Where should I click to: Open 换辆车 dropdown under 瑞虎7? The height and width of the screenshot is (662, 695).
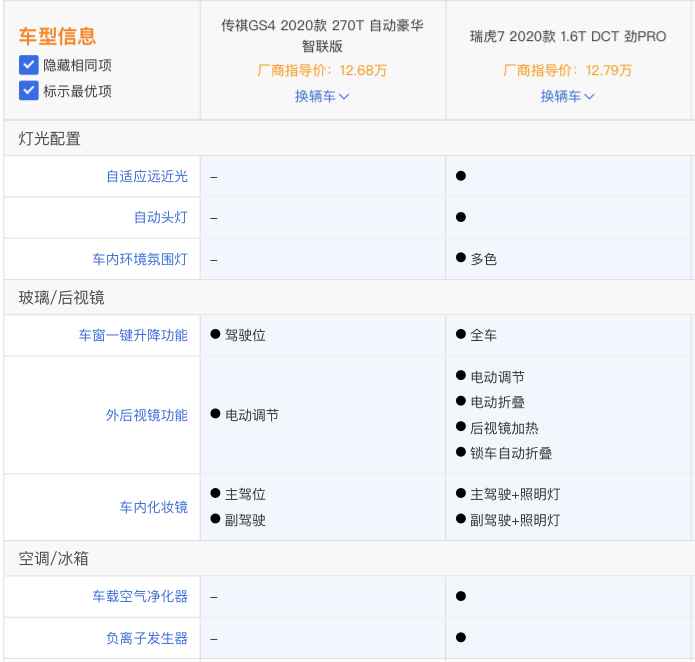pyautogui.click(x=568, y=96)
